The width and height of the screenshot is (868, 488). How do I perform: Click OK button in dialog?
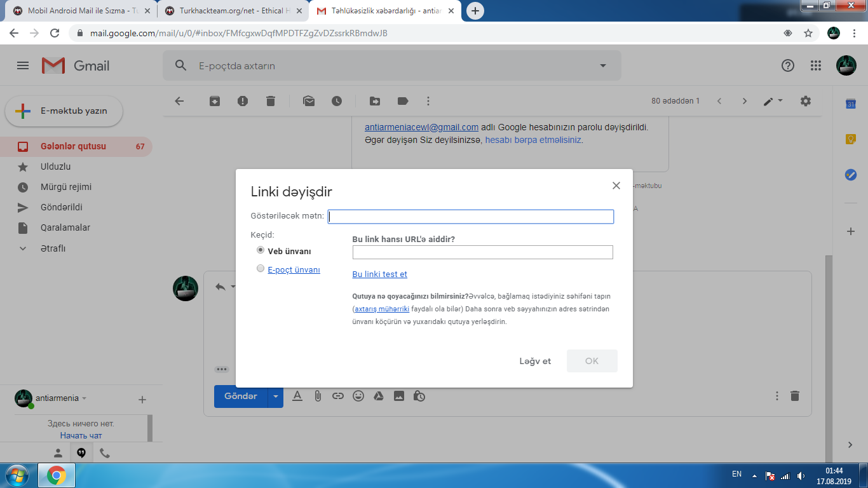coord(592,361)
